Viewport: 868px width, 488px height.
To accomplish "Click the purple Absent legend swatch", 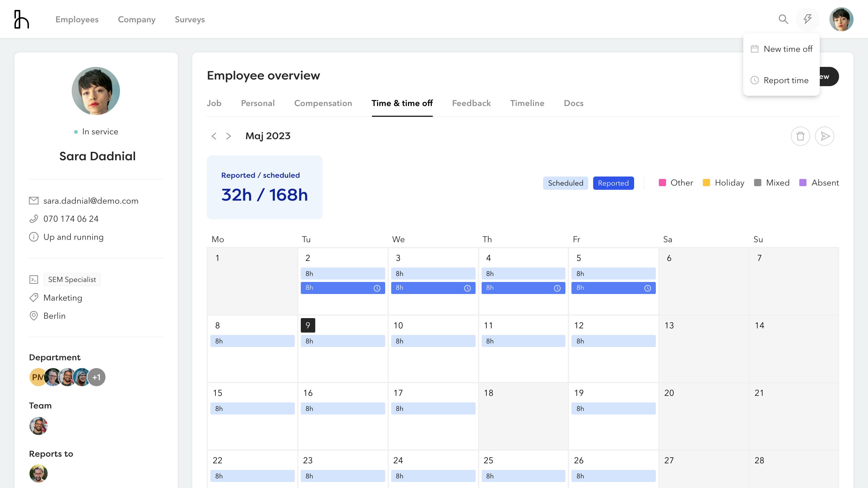I will (803, 183).
